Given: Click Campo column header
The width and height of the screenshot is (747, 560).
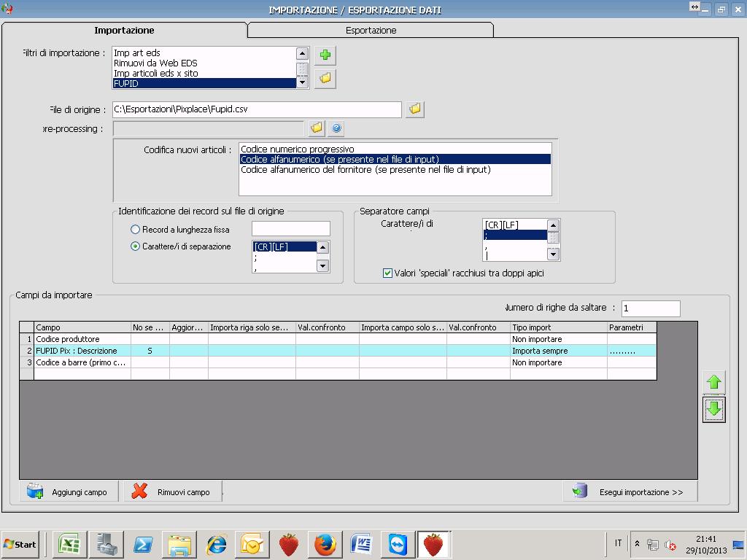Looking at the screenshot, I should [x=82, y=327].
